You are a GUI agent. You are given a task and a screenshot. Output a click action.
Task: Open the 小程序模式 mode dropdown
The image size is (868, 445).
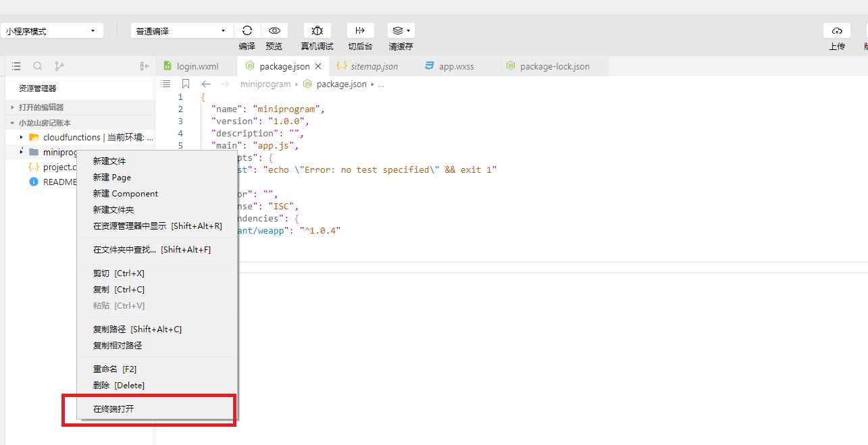[53, 31]
